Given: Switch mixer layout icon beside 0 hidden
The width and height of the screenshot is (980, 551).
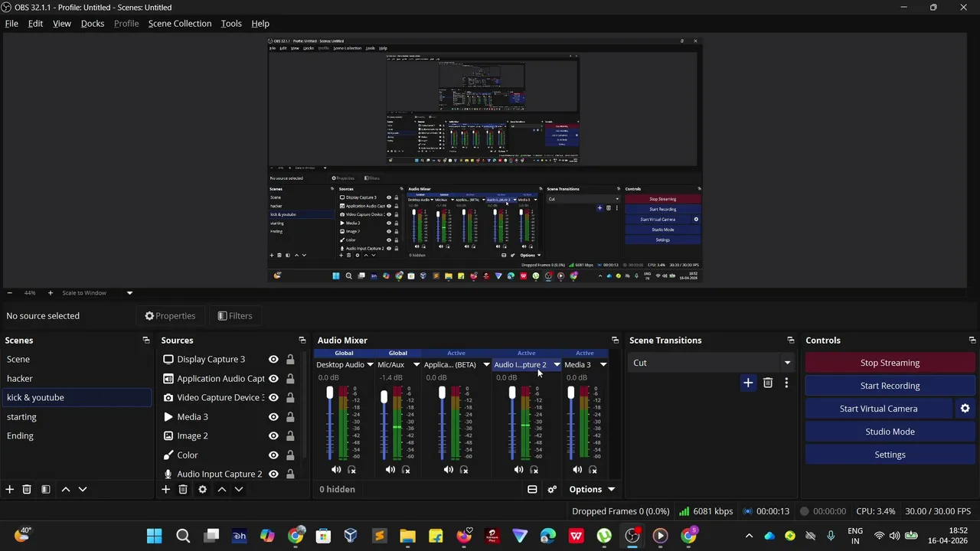Looking at the screenshot, I should coord(532,489).
